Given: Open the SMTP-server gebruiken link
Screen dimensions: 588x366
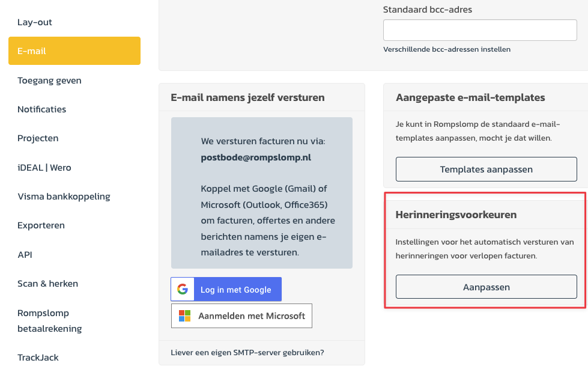Looking at the screenshot, I should point(247,353).
